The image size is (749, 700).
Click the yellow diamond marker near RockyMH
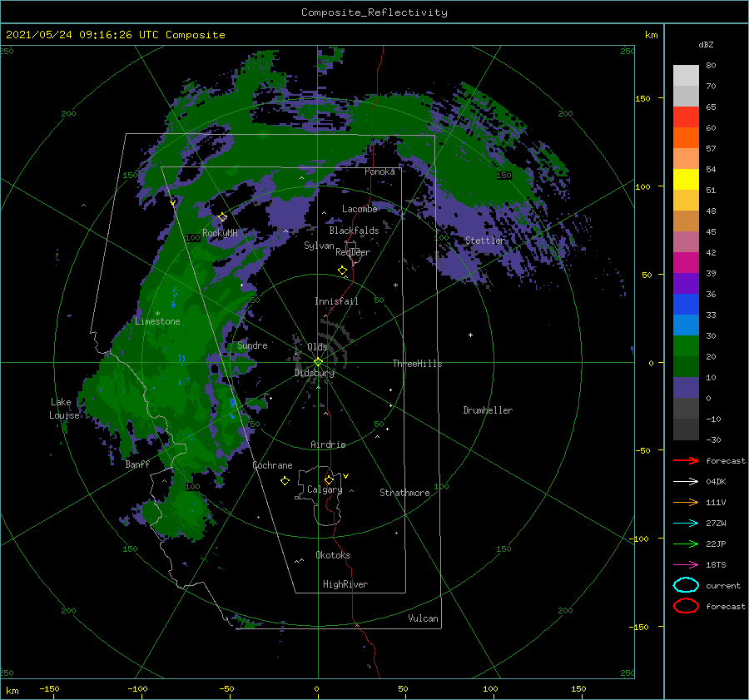pyautogui.click(x=222, y=217)
